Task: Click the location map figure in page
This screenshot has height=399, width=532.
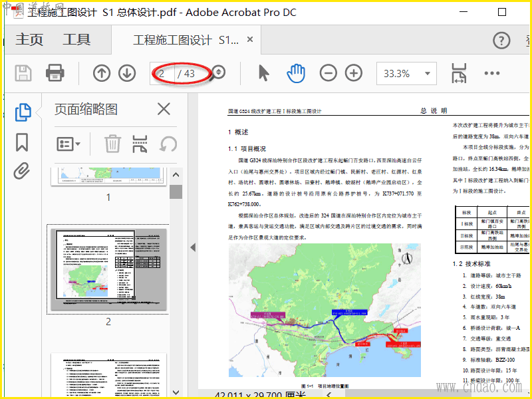Action: 325,310
